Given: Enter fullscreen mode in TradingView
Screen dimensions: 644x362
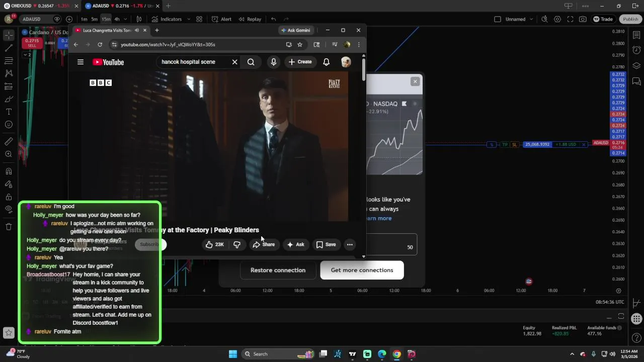Looking at the screenshot, I should [x=570, y=19].
